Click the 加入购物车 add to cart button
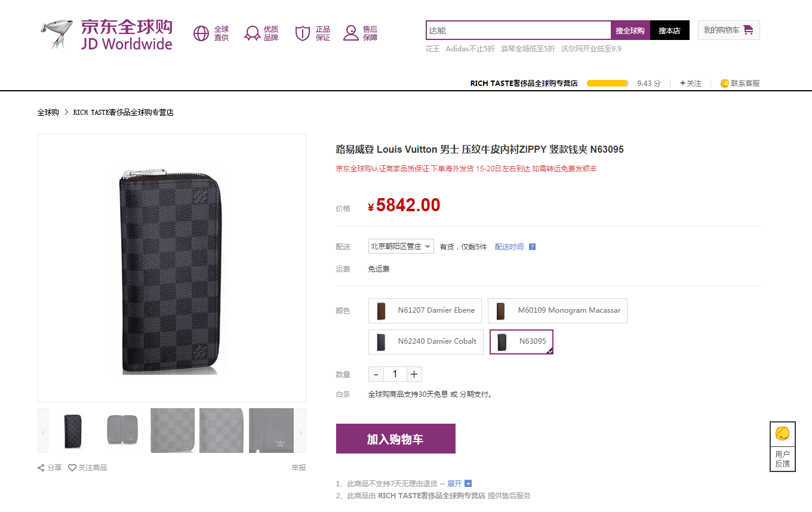The width and height of the screenshot is (812, 512). (395, 439)
